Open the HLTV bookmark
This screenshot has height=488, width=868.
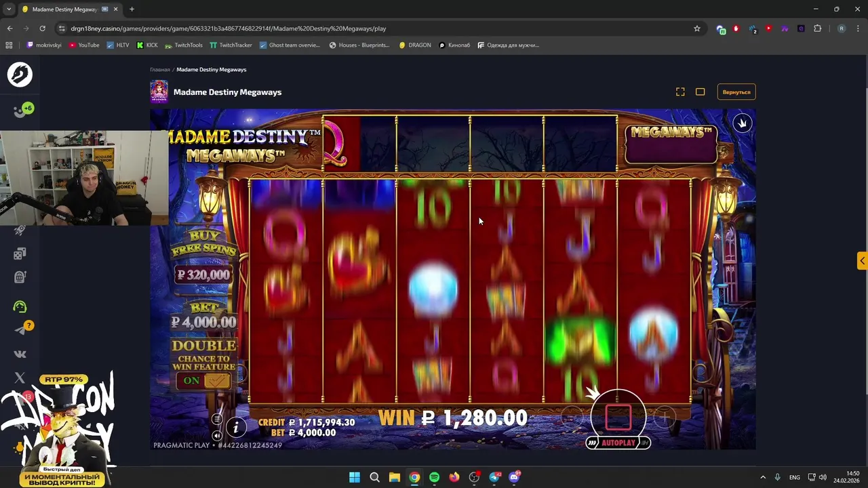point(117,45)
